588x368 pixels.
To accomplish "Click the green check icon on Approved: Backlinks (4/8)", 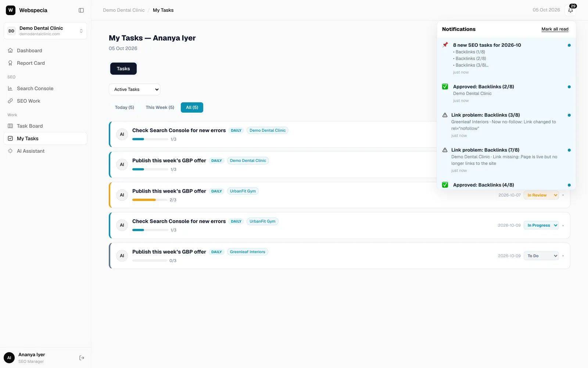I will click(445, 185).
